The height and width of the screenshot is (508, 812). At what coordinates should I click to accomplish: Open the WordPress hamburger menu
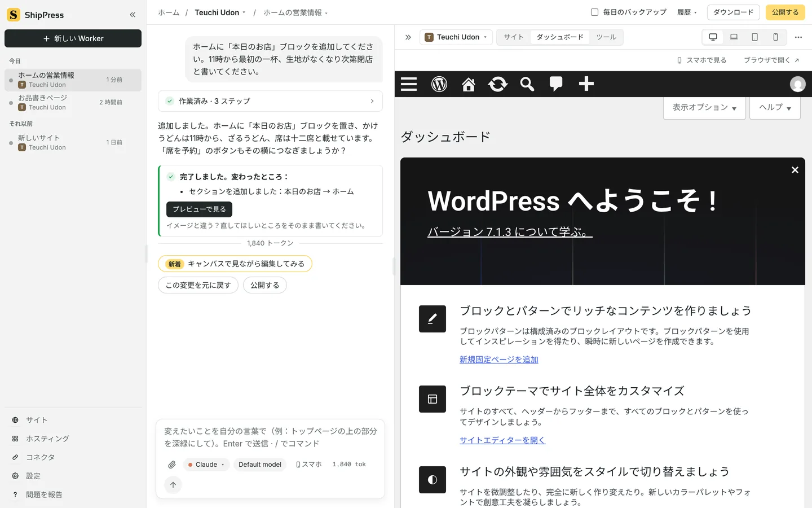coord(409,84)
